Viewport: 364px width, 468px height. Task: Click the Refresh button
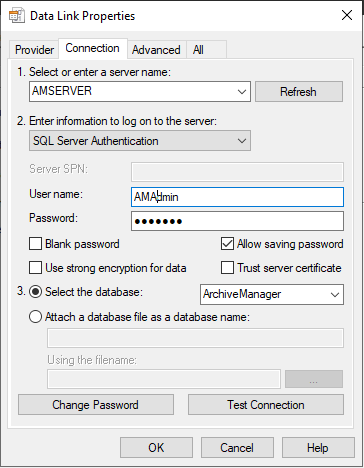(x=299, y=92)
